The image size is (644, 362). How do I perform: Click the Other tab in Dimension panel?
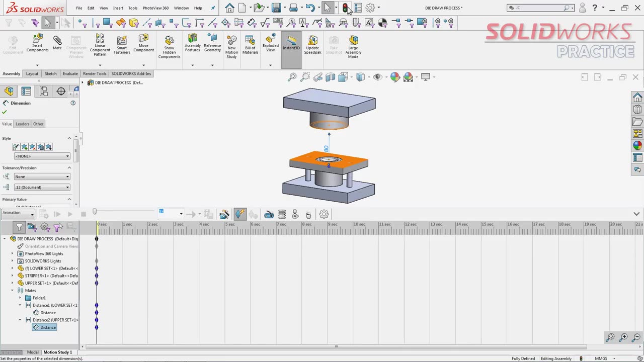pos(38,124)
